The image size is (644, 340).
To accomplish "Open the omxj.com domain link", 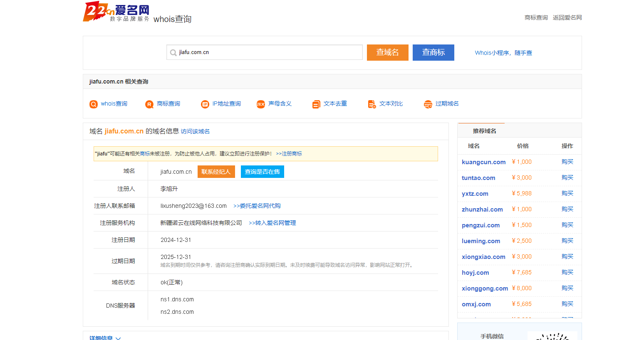I will [x=476, y=304].
